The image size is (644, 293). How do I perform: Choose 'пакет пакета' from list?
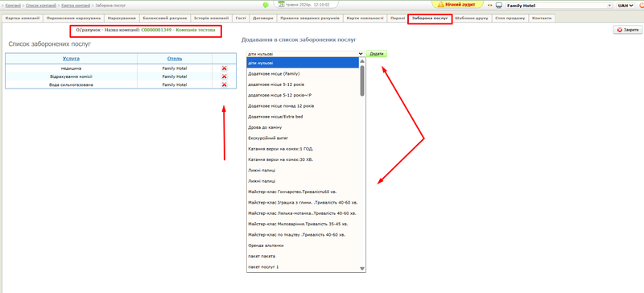[x=303, y=256]
